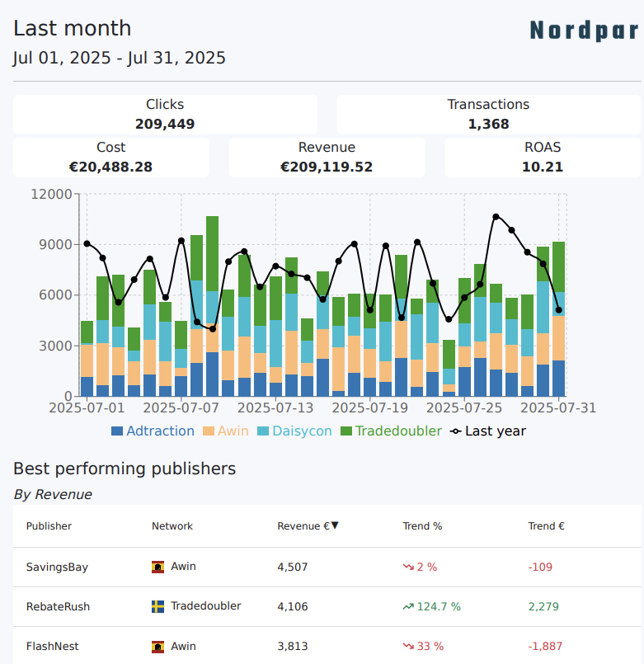Open the Cost metric card
The width and height of the screenshot is (644, 664).
(111, 157)
